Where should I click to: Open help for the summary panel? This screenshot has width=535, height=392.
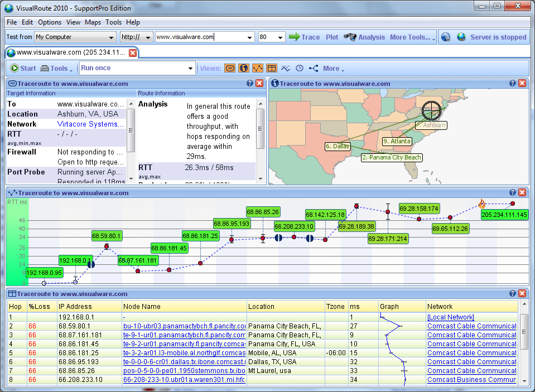250,83
